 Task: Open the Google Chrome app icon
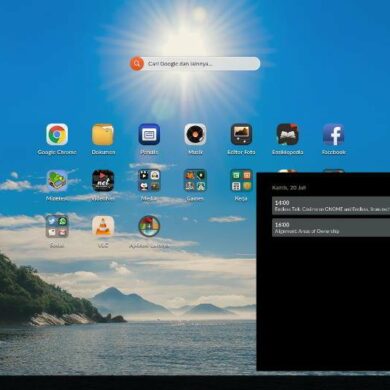point(57,134)
